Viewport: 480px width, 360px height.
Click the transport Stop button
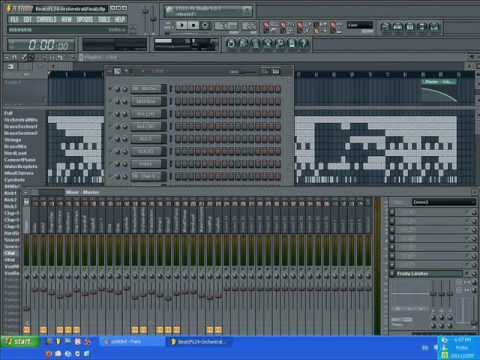[193, 25]
